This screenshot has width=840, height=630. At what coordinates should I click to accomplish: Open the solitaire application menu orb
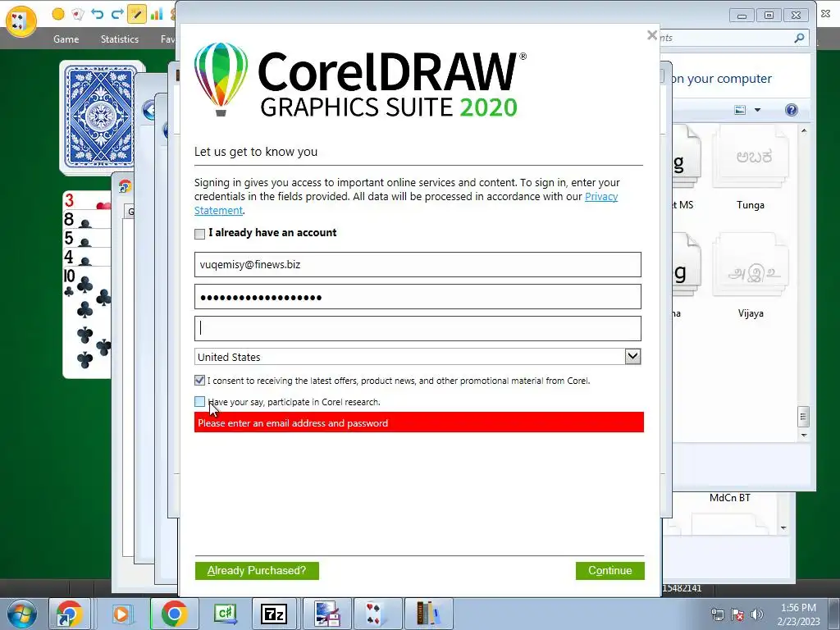21,21
